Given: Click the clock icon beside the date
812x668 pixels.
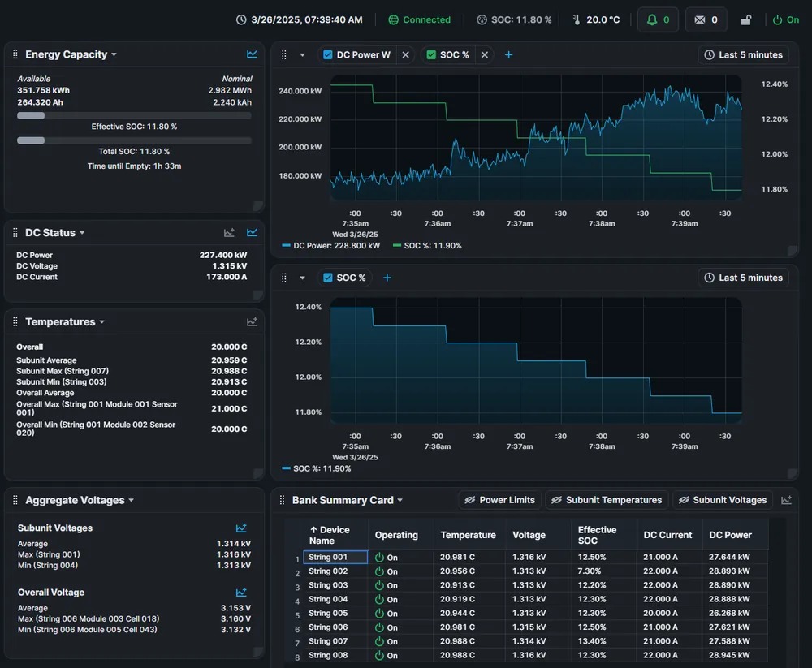Looking at the screenshot, I should click(241, 19).
